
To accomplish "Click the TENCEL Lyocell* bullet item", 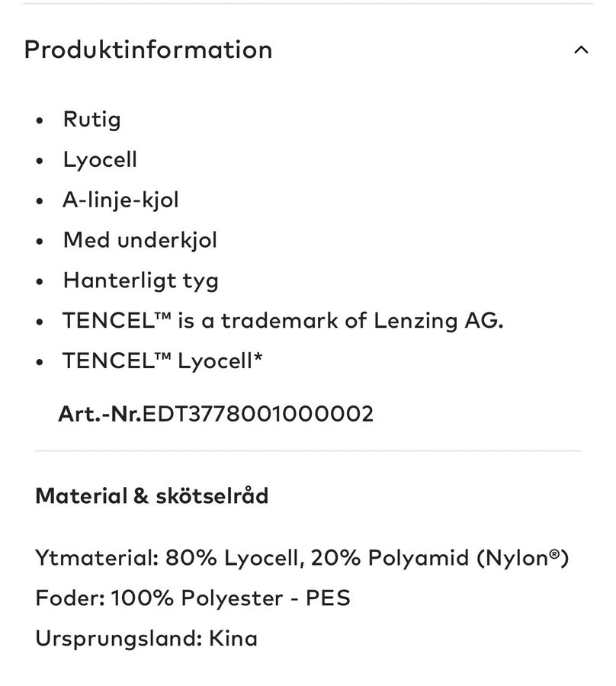I will point(162,361).
